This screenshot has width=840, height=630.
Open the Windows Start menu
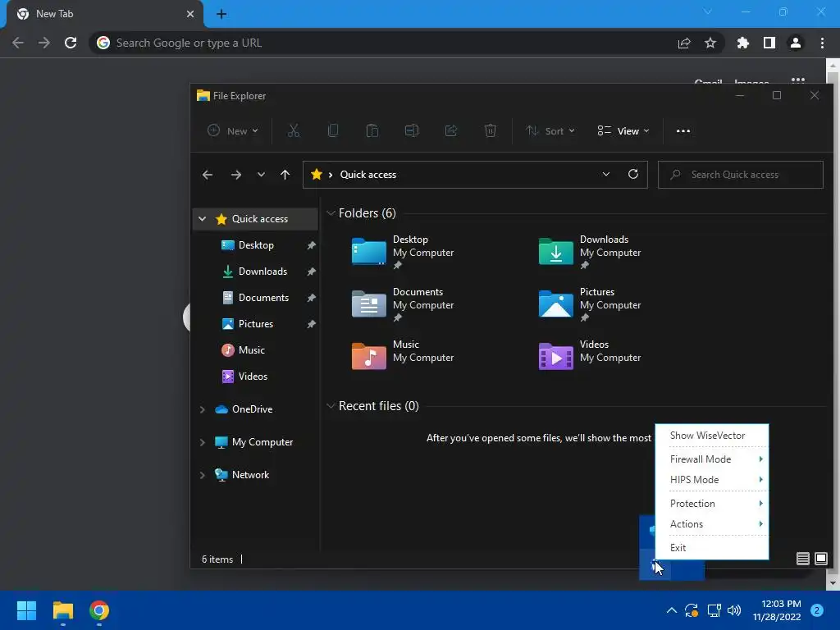click(x=26, y=610)
